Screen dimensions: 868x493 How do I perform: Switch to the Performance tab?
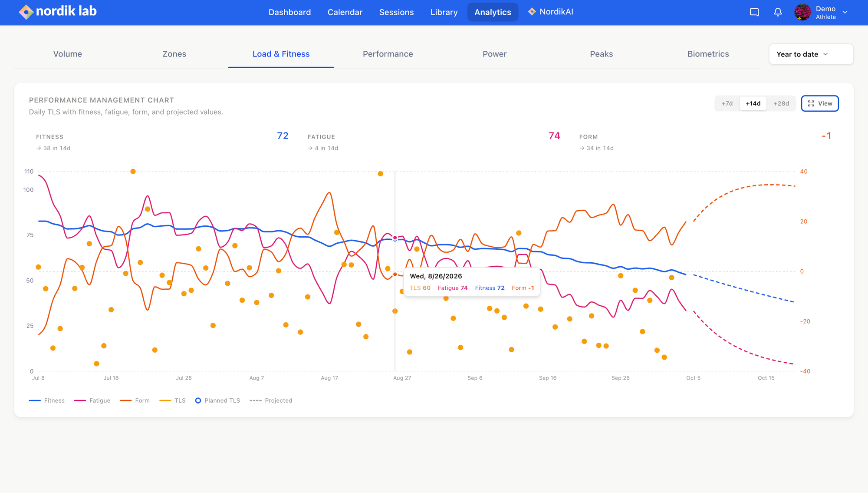coord(388,54)
